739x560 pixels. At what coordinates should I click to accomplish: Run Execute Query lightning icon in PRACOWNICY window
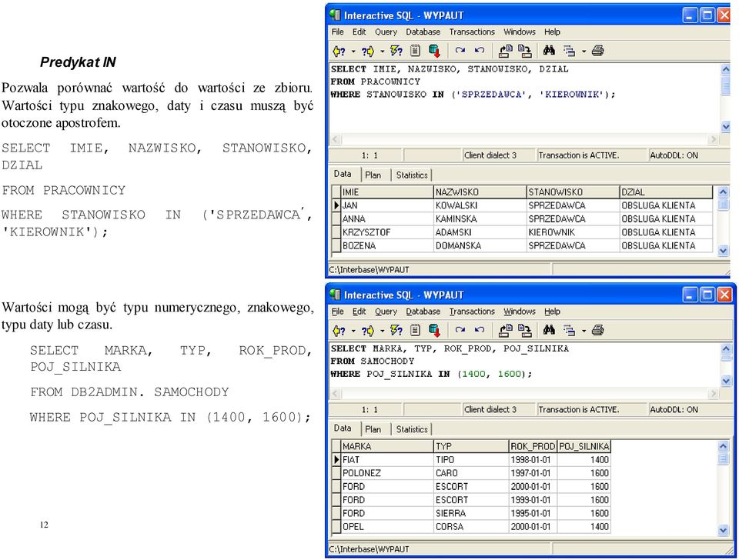pyautogui.click(x=396, y=51)
